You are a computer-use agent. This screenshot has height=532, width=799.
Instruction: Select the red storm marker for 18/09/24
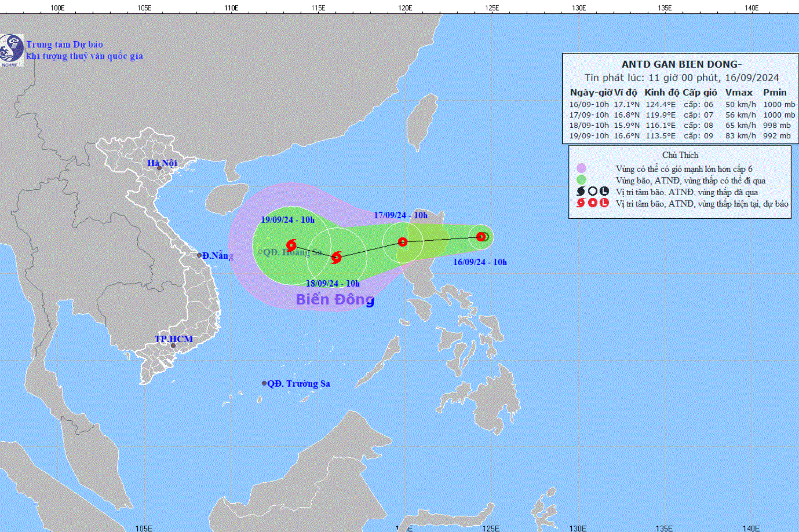[336, 257]
